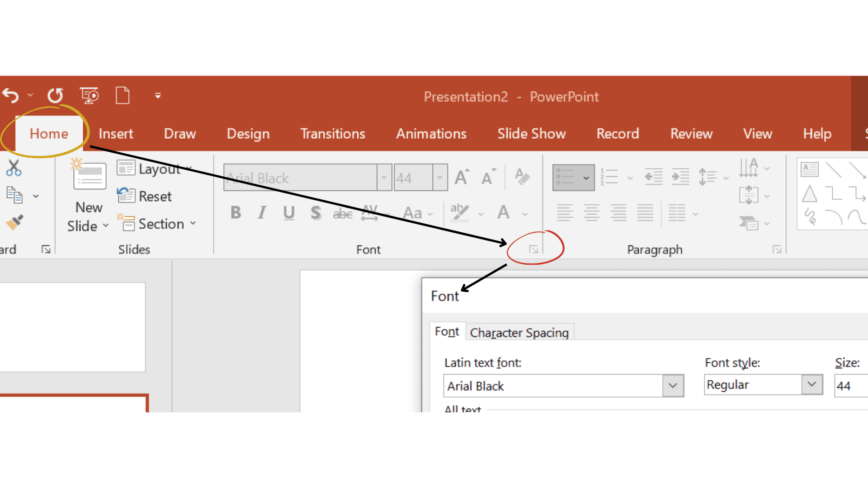Image resolution: width=868 pixels, height=488 pixels.
Task: Apply italic formatting
Action: click(261, 213)
